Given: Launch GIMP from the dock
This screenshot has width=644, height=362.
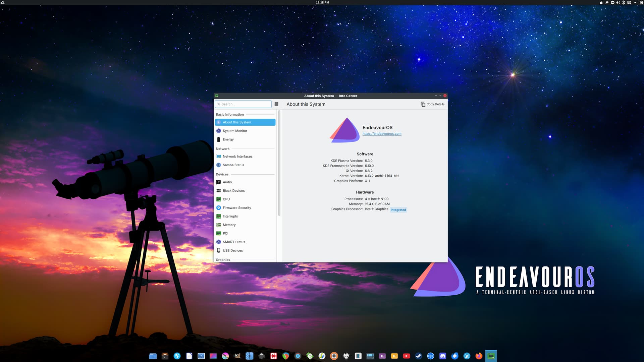Looking at the screenshot, I should click(237, 356).
